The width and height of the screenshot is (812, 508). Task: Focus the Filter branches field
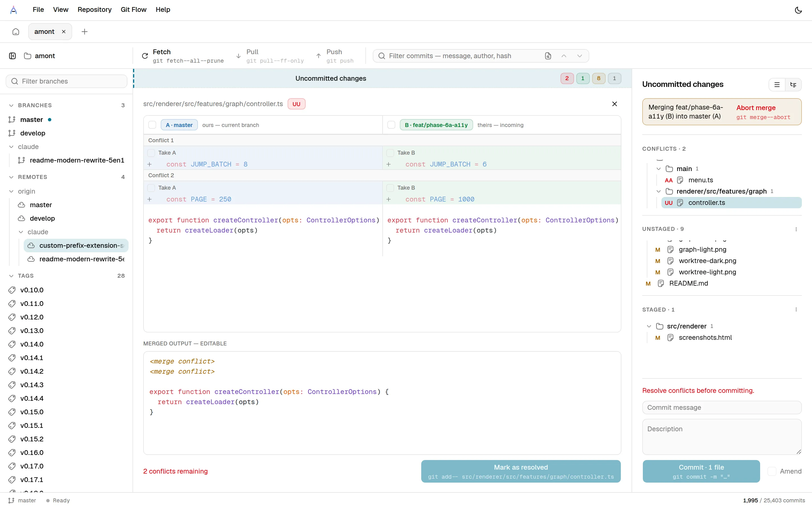pos(67,81)
